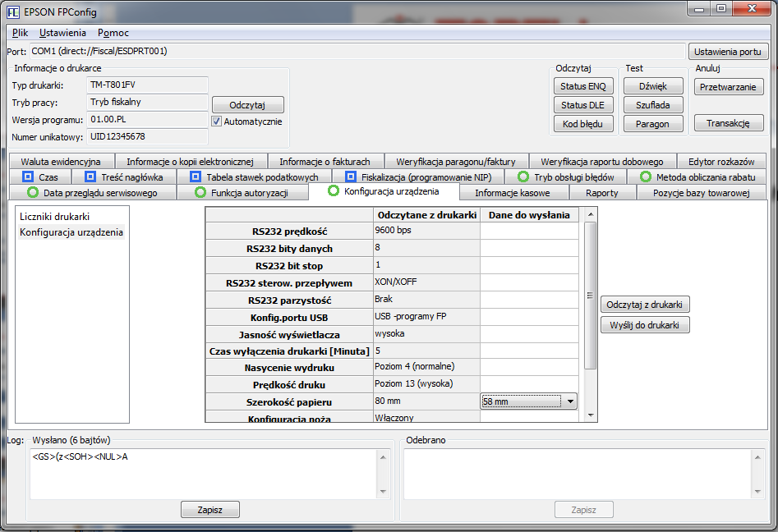Click Wysłano log scroll up arrow

coord(383,457)
